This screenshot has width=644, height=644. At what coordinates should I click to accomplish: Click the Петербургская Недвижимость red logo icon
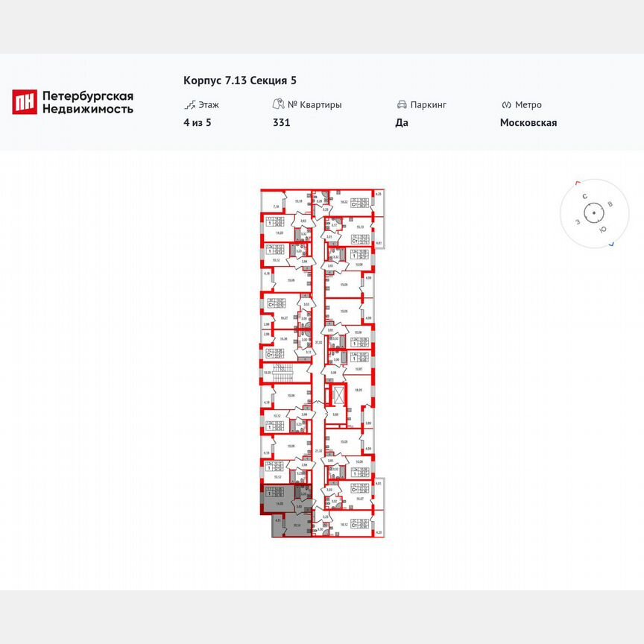25,102
